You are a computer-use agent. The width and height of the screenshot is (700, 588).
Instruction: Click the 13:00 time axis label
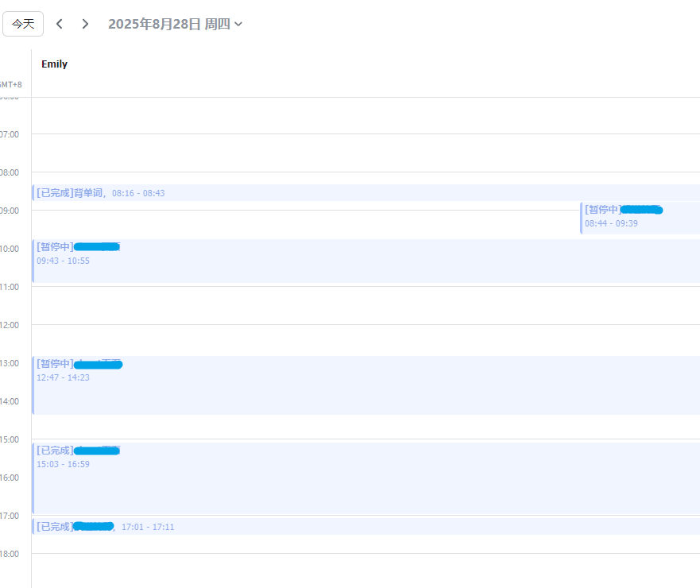tap(9, 363)
